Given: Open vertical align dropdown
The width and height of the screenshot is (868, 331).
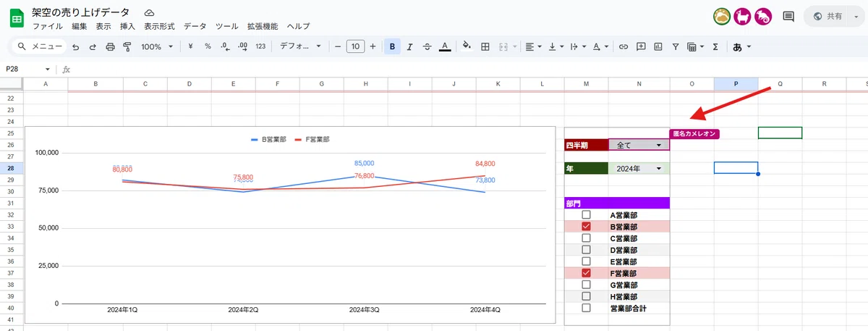Looking at the screenshot, I should (x=556, y=46).
